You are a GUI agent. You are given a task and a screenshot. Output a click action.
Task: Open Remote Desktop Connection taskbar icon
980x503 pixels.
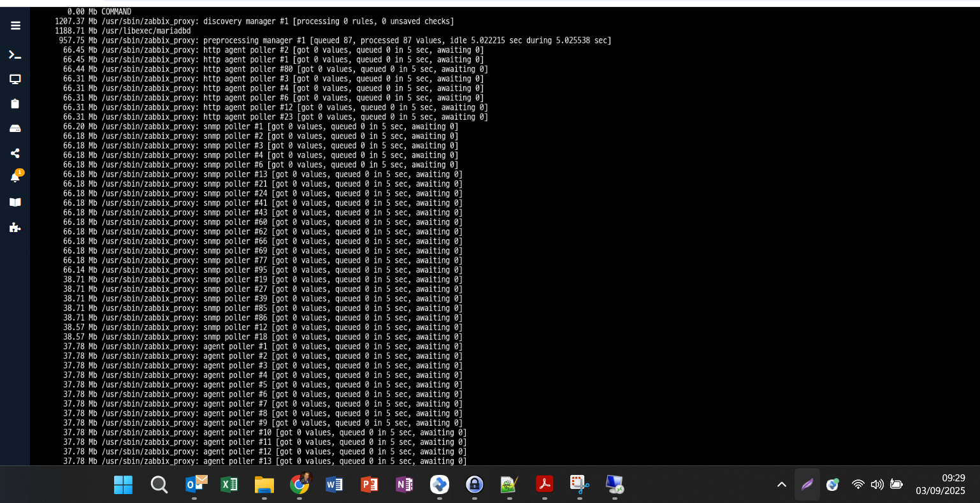coord(614,485)
